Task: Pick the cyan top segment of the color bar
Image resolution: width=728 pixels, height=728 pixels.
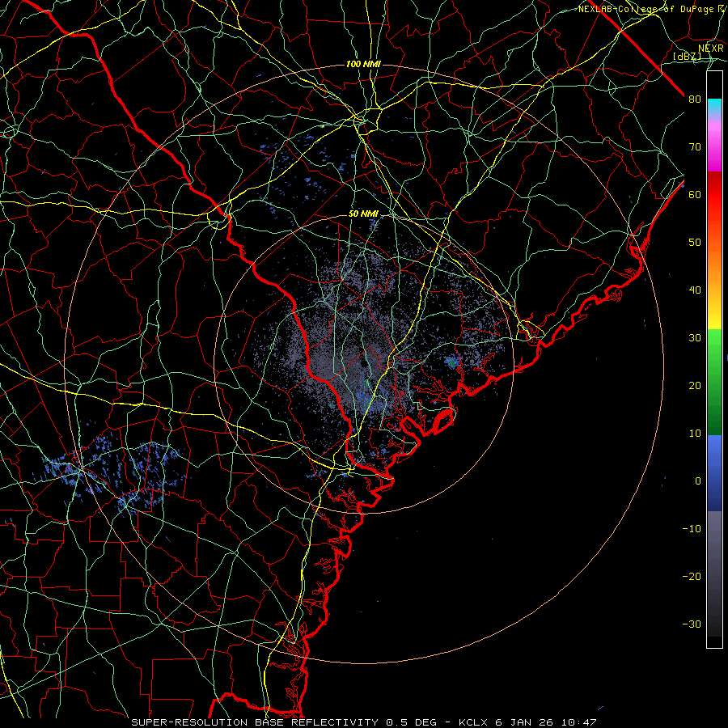Action: pos(714,107)
